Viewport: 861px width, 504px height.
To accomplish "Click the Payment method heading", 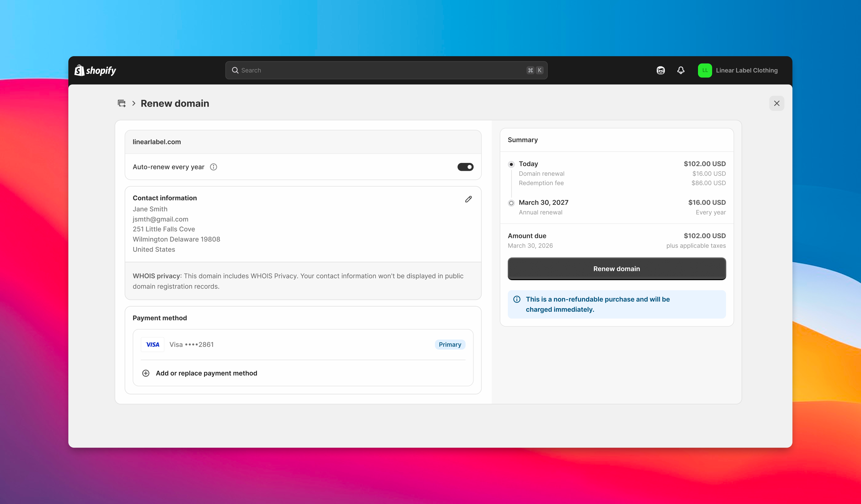I will point(160,318).
